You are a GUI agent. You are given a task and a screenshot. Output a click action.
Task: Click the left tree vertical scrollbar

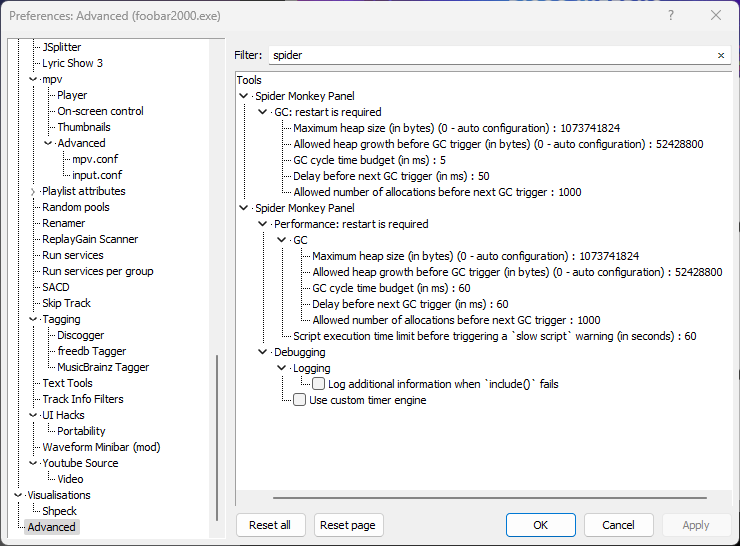coord(217,437)
